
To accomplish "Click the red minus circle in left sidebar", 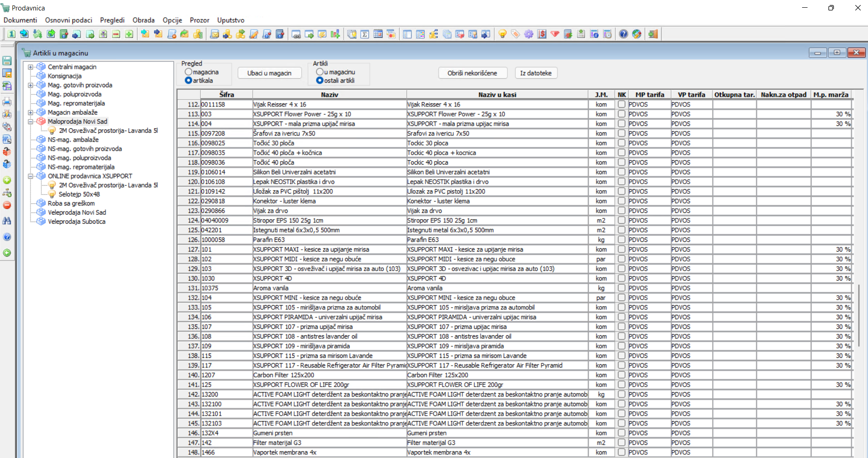I will [x=7, y=205].
